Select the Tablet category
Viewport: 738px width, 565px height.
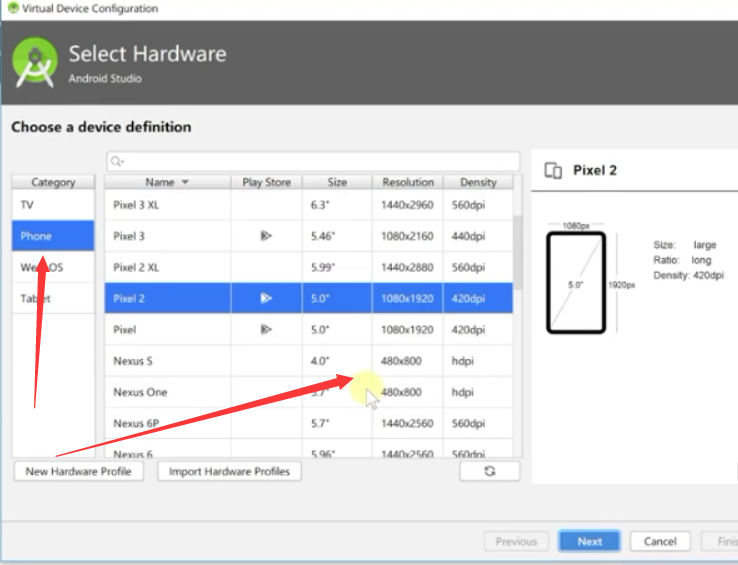pos(53,298)
